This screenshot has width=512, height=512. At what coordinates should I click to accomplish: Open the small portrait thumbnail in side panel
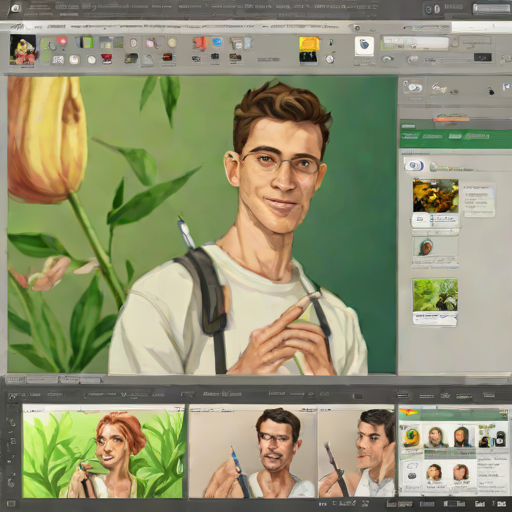point(426,248)
